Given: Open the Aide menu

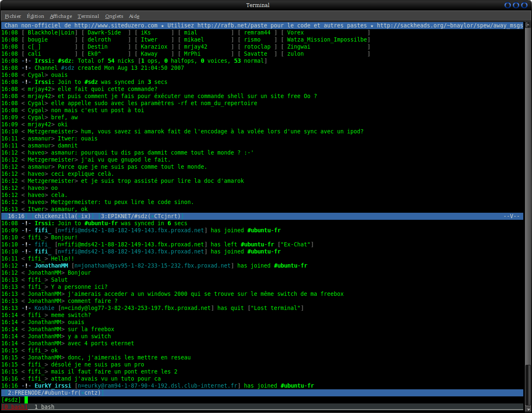Looking at the screenshot, I should [134, 16].
